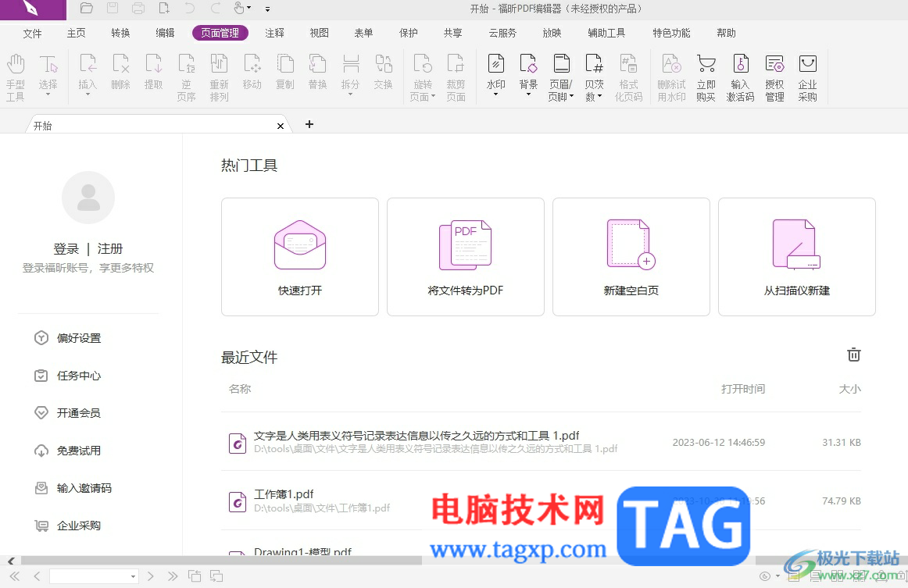Click Enterprise Purchase (企业采购) in sidebar

tap(68, 526)
